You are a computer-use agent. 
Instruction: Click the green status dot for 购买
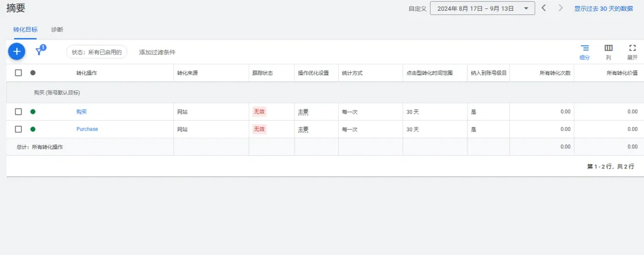tap(33, 112)
